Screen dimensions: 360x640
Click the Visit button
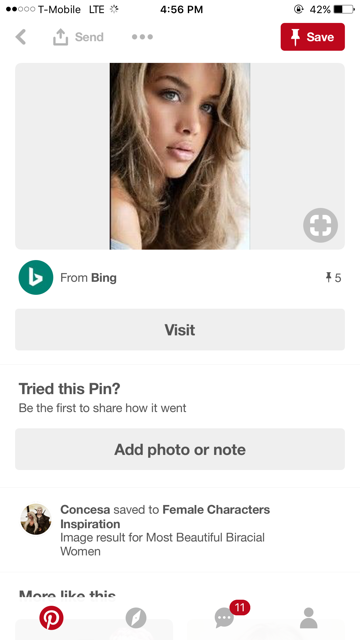click(x=180, y=329)
